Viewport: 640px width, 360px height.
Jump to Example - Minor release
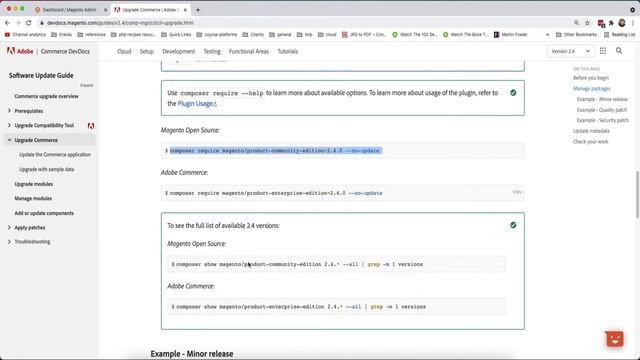[x=602, y=99]
